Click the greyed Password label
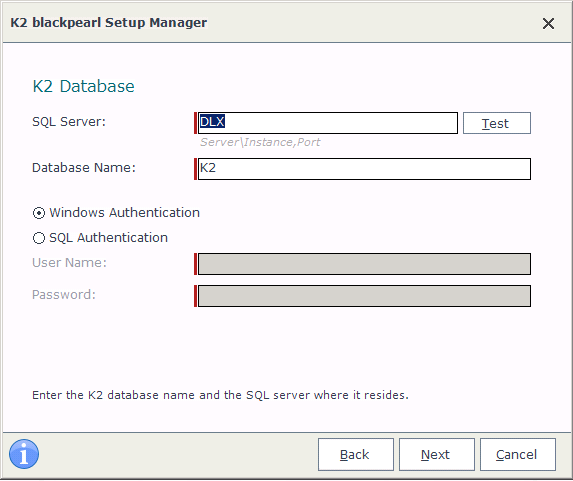 tap(64, 295)
